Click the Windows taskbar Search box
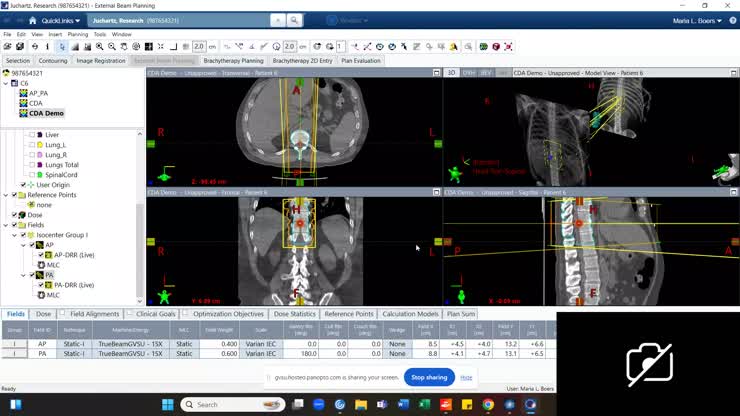Viewport: 740px width, 416px height. [233, 405]
